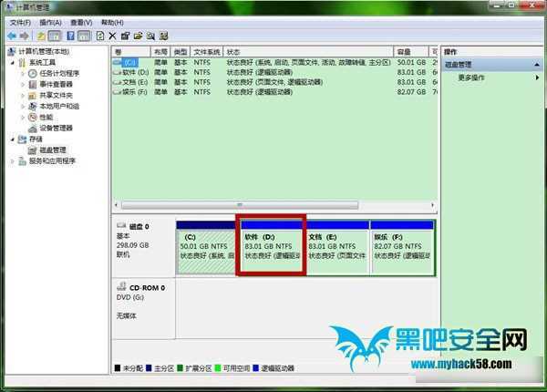Screen dimensions: 547x392
Task: Click the black X Delete toolbar icon
Action: pos(112,36)
